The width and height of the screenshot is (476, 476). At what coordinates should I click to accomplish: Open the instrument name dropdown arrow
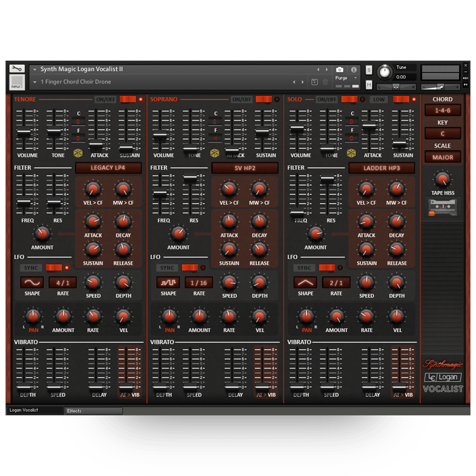[35, 70]
